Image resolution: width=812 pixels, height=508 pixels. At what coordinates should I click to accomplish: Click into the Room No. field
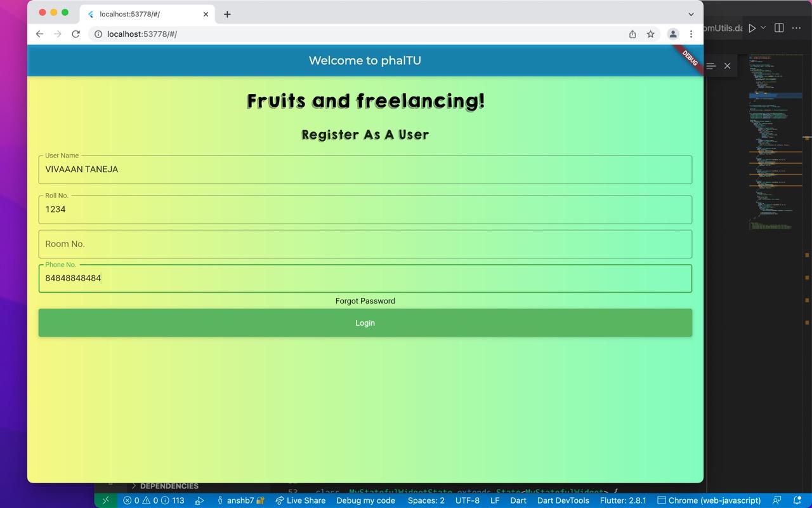(365, 244)
